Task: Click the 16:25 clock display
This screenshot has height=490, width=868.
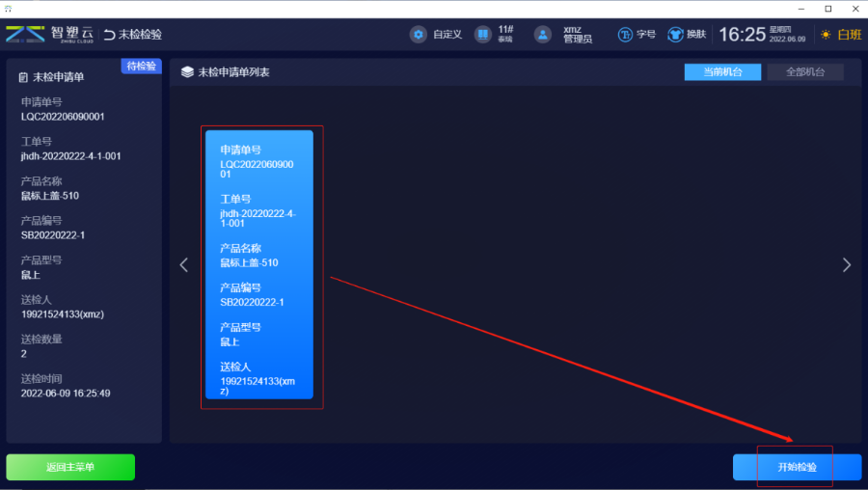Action: pos(741,35)
